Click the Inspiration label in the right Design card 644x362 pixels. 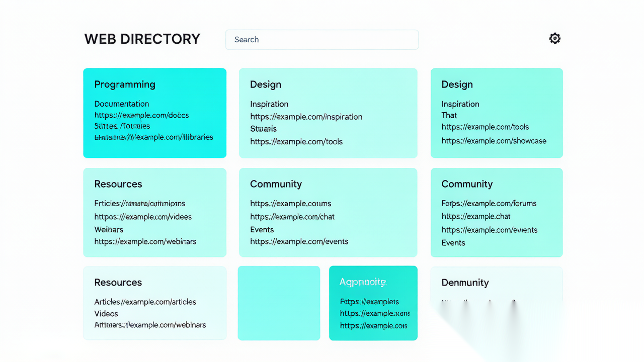point(460,104)
